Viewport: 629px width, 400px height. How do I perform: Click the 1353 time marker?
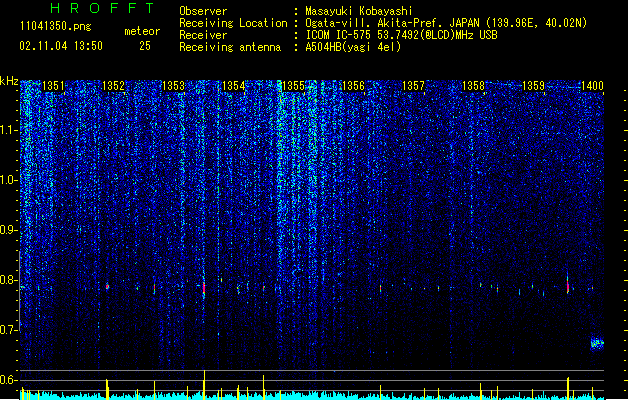point(173,86)
